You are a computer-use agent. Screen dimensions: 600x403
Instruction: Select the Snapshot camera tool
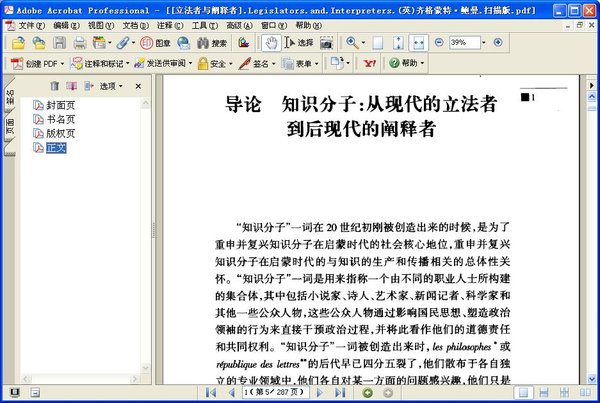(x=326, y=43)
